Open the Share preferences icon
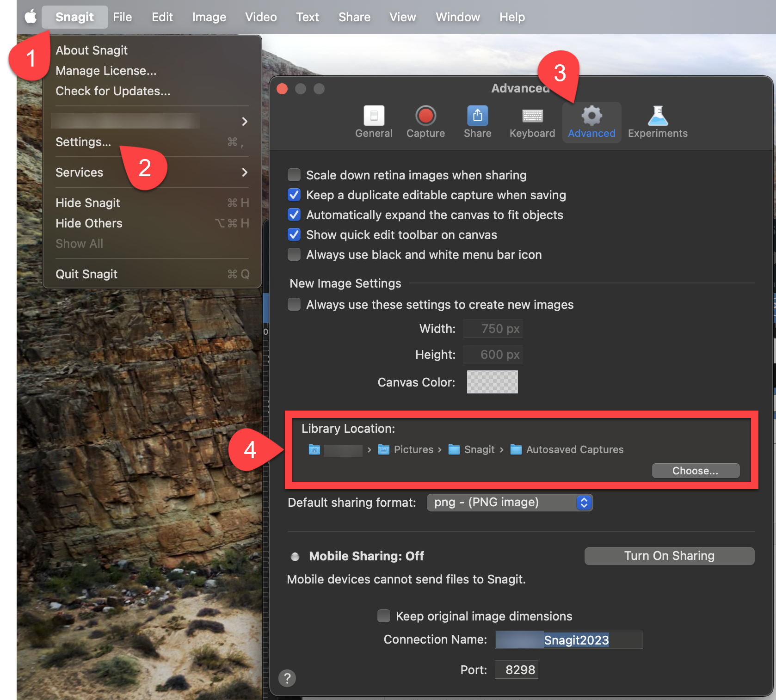Screen dimensions: 776x700 (x=477, y=117)
